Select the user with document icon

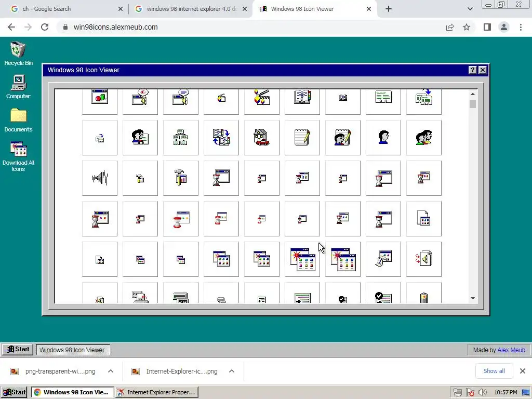(x=140, y=137)
